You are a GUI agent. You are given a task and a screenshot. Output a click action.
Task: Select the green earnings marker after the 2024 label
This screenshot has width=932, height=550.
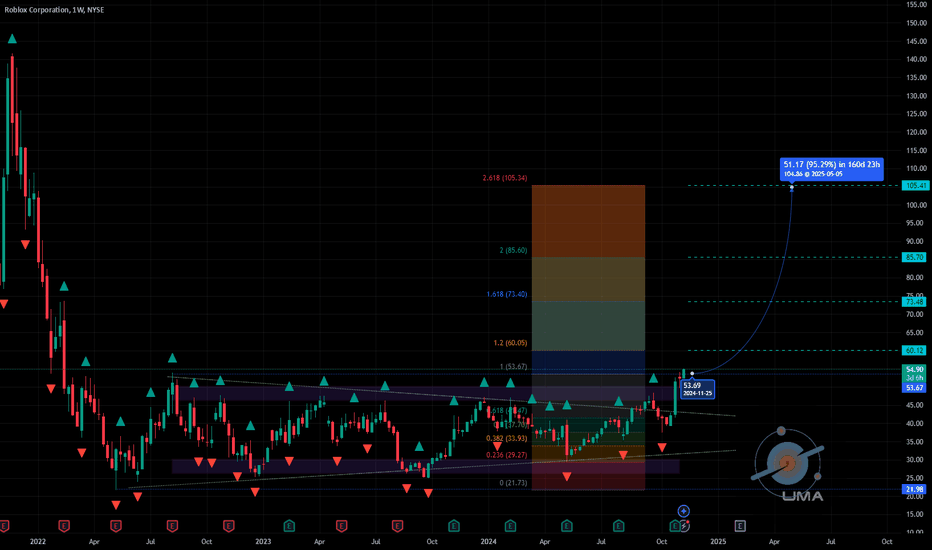point(510,526)
